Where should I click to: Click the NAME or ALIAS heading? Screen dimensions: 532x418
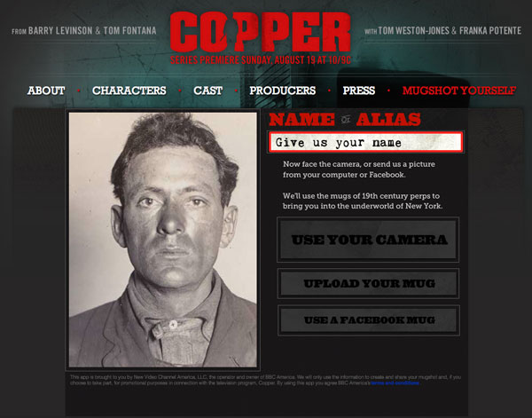tap(345, 120)
